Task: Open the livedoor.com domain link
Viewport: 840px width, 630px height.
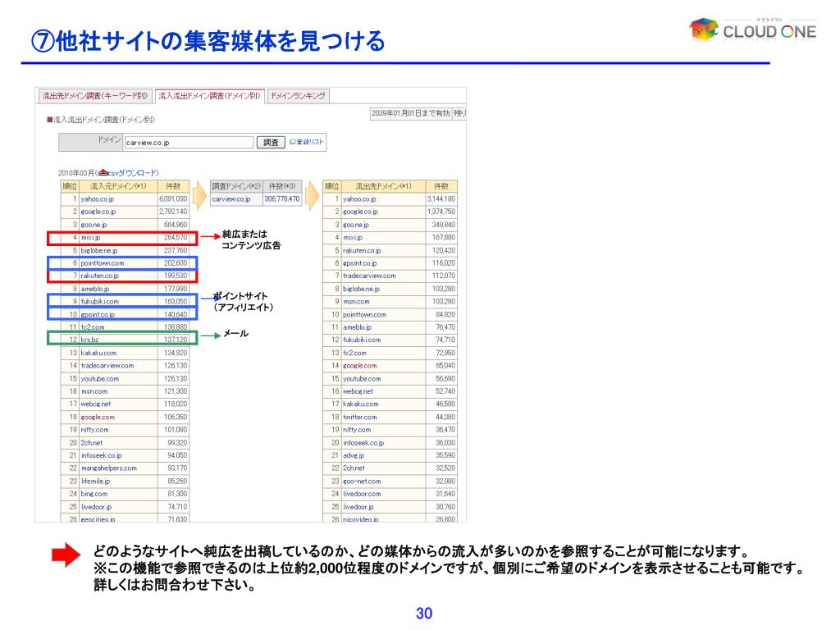Action: click(362, 494)
